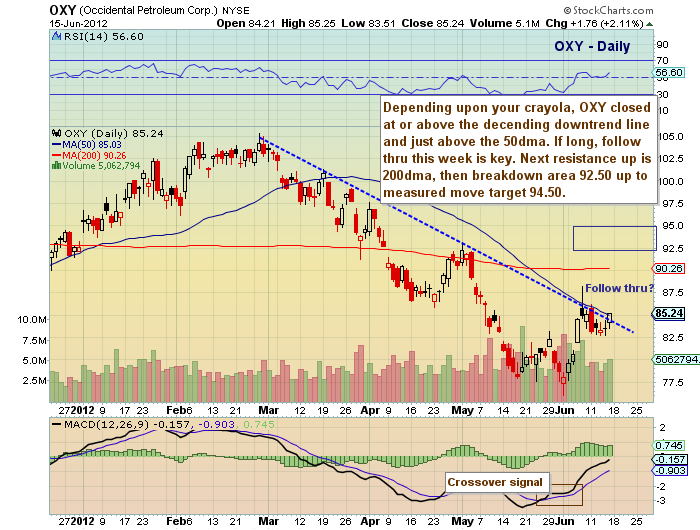Click the Feb label on price chart axis

point(175,410)
